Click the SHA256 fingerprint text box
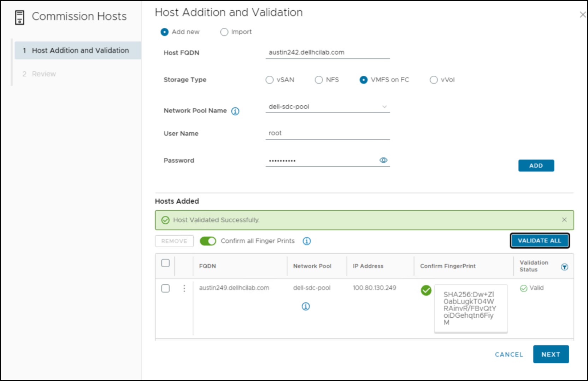The image size is (588, 381). coord(471,308)
